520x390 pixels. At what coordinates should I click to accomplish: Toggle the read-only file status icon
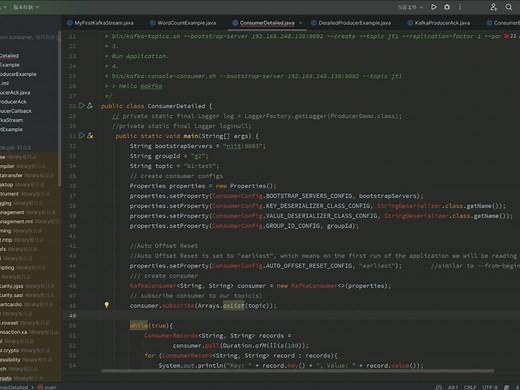(507, 387)
